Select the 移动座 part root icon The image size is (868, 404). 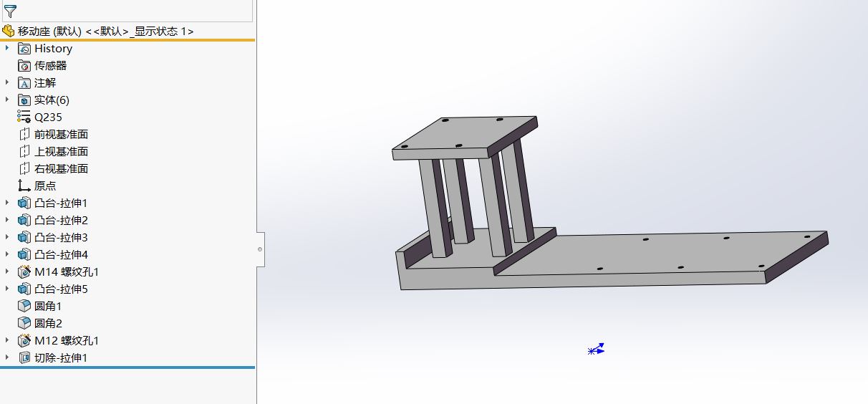9,31
